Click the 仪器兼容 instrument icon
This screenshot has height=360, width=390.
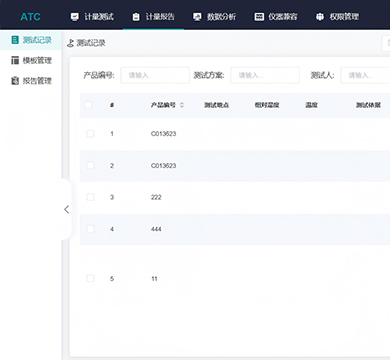pyautogui.click(x=259, y=17)
